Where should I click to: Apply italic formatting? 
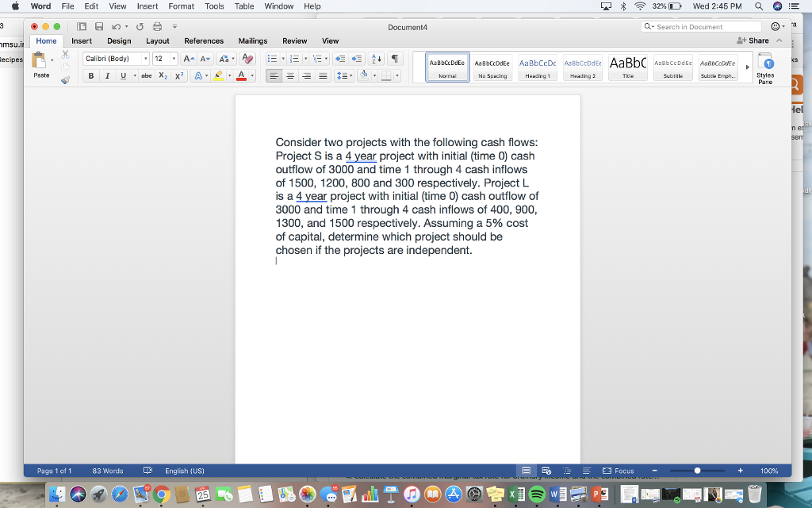pos(107,75)
